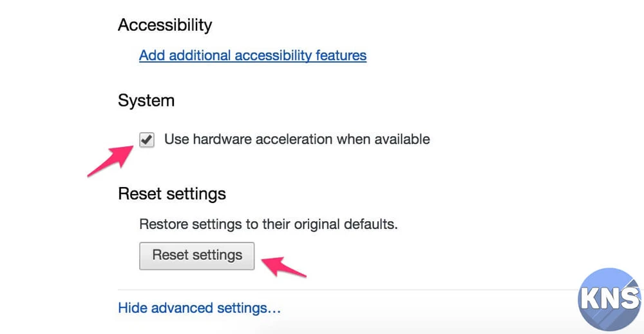Click the Reset settings section heading
644x334 pixels.
[172, 193]
